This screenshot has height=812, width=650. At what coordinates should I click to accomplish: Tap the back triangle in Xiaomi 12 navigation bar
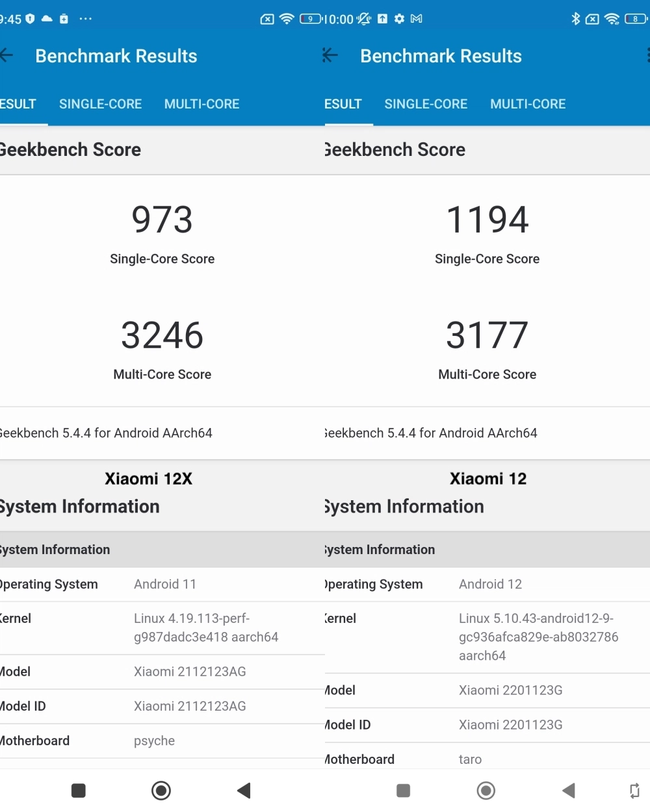pos(569,791)
